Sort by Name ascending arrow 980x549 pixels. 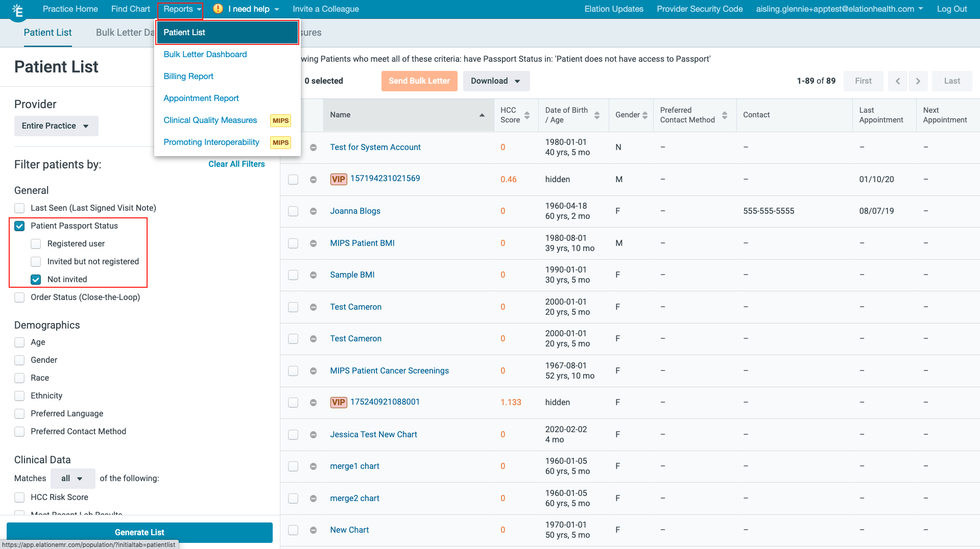tap(482, 115)
